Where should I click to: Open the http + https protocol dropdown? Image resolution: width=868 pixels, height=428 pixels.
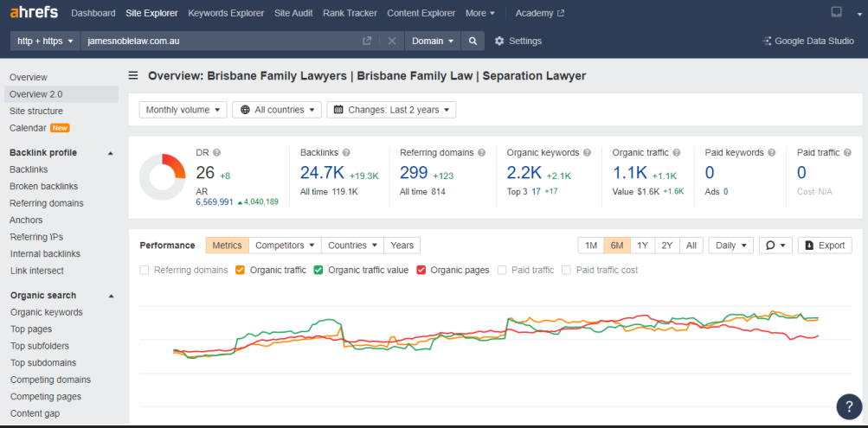(45, 41)
